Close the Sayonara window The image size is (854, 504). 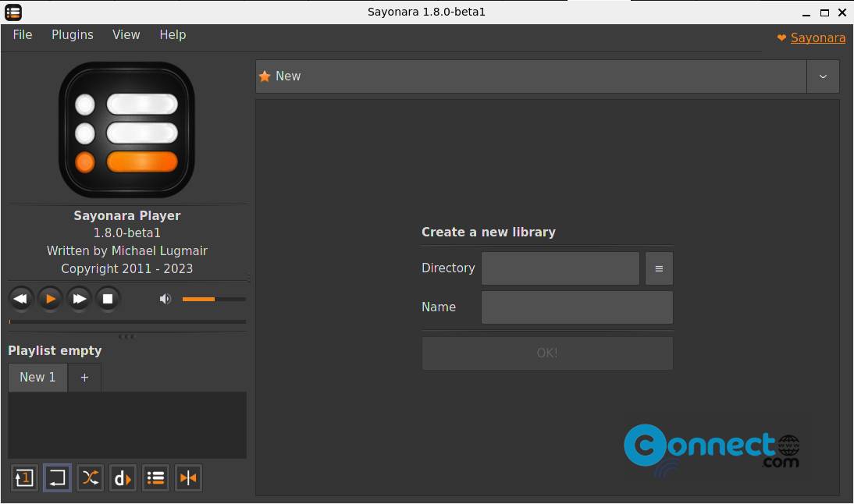842,12
